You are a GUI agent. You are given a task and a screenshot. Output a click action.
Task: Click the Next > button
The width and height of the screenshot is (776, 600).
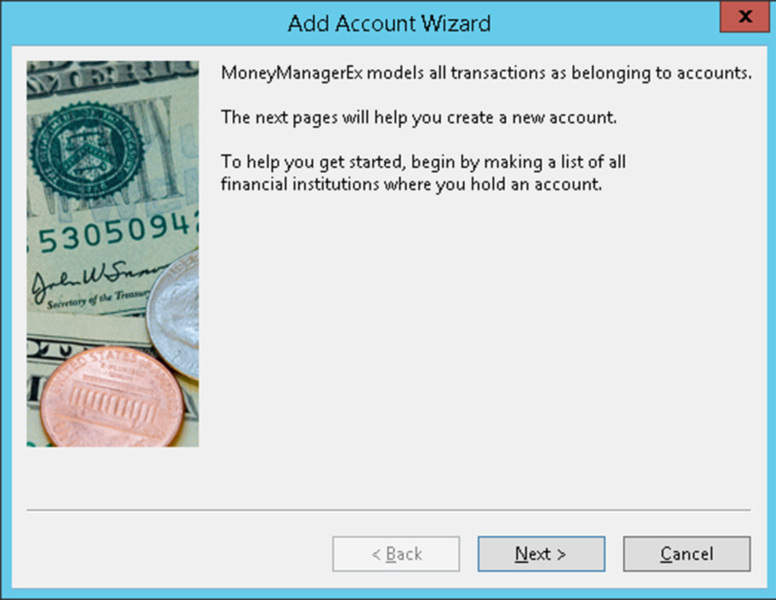click(541, 553)
